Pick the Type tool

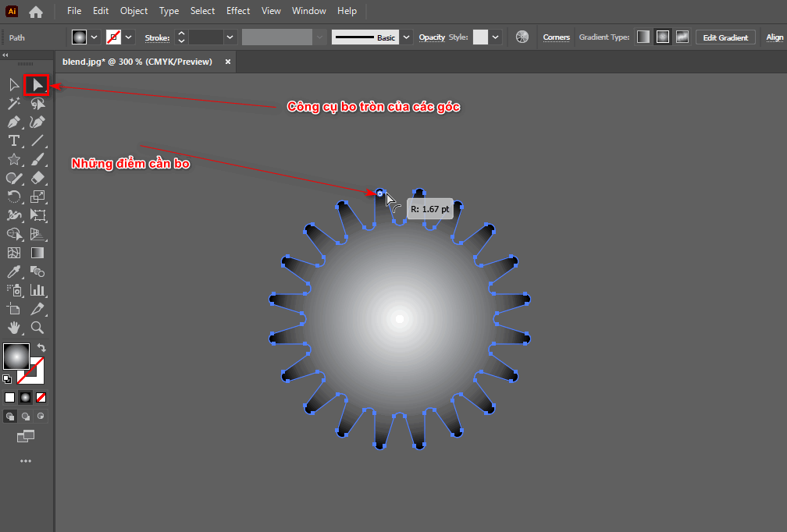(14, 140)
